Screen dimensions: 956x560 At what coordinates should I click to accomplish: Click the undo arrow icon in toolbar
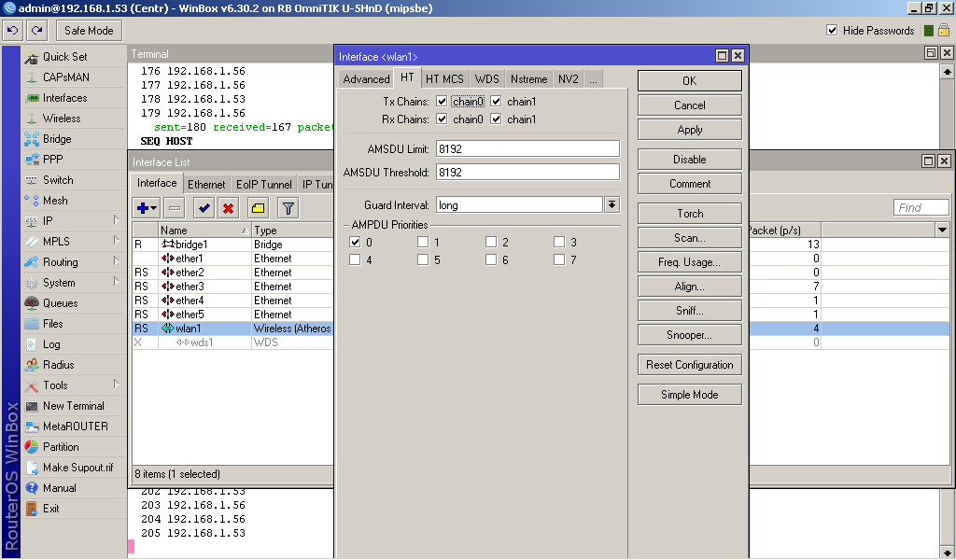pos(13,31)
